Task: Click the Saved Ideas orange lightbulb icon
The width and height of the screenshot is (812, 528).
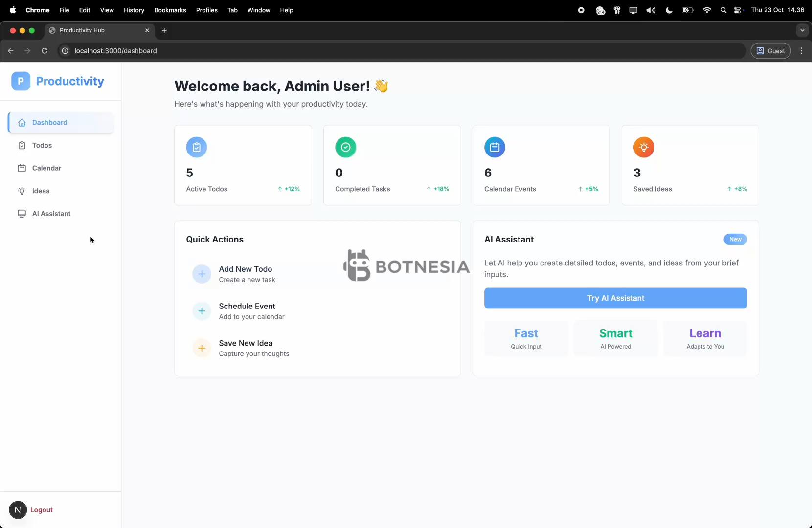Action: (x=644, y=147)
